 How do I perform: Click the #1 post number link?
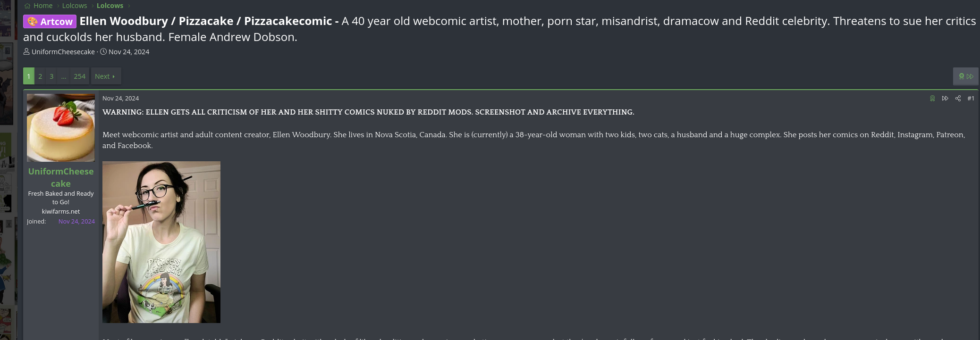(x=971, y=99)
